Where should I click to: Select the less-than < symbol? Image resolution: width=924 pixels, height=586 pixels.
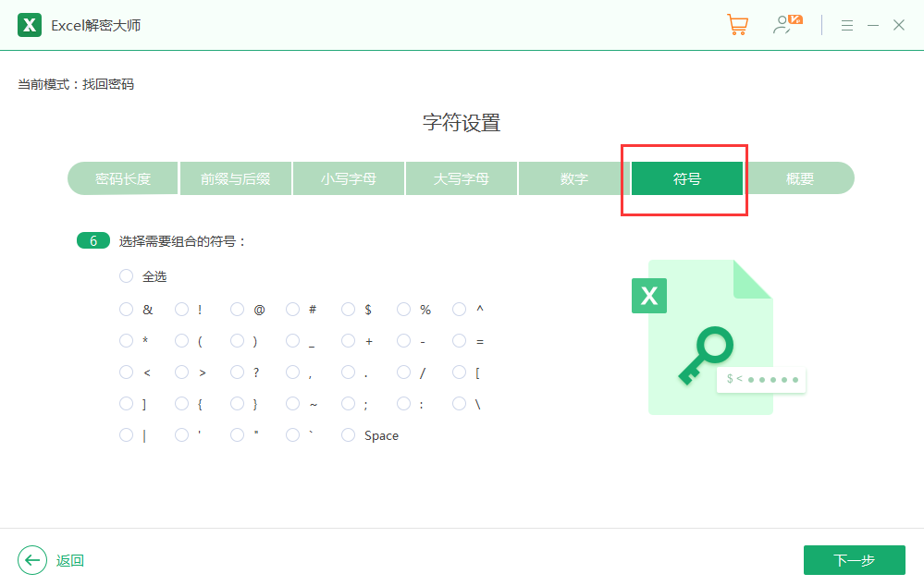coord(126,372)
